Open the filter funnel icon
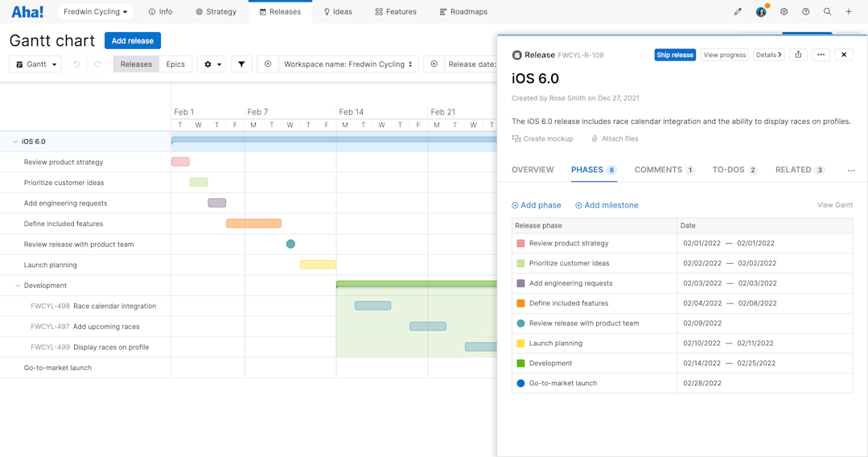This screenshot has height=457, width=868. (241, 64)
